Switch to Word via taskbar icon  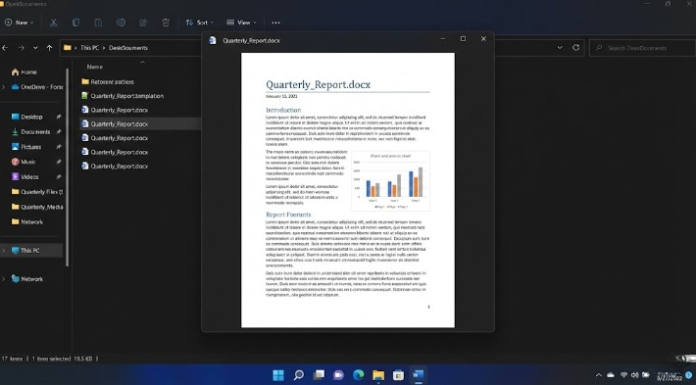tap(418, 375)
